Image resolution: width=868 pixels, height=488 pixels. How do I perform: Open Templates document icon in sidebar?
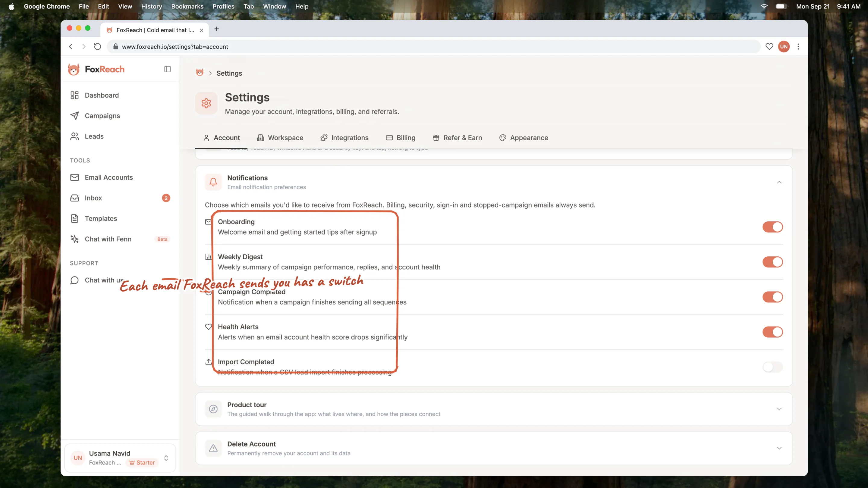tap(74, 219)
